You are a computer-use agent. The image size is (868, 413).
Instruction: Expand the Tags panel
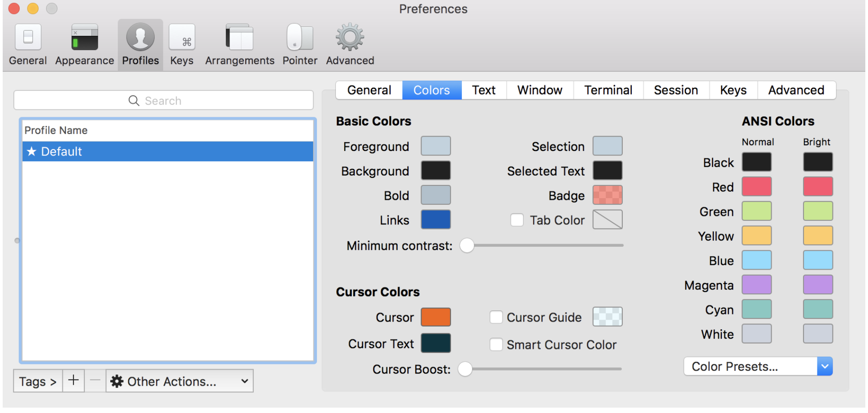38,381
